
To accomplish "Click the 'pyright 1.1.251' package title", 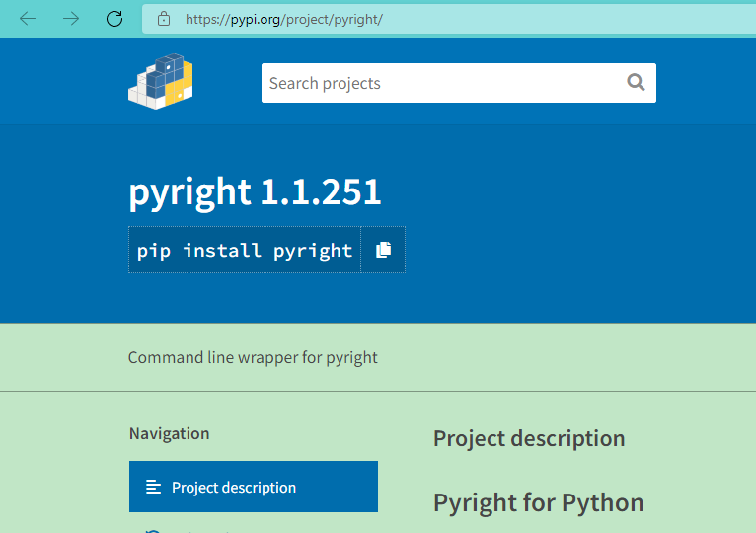I will [x=255, y=192].
